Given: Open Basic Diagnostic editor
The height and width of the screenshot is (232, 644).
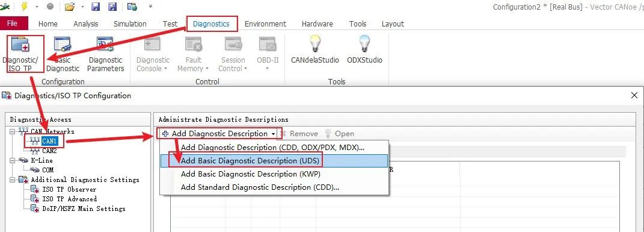Looking at the screenshot, I should pyautogui.click(x=63, y=54).
